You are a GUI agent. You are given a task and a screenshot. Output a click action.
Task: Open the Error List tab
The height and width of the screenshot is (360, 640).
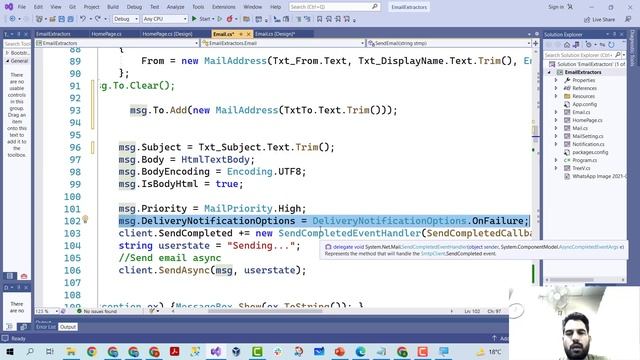[x=45, y=327]
